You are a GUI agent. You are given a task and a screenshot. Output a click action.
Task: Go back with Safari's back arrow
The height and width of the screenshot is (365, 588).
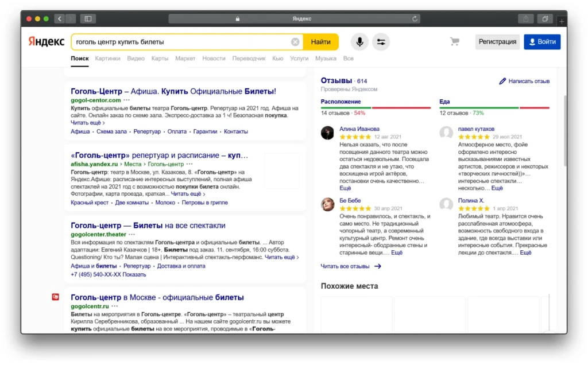[59, 19]
